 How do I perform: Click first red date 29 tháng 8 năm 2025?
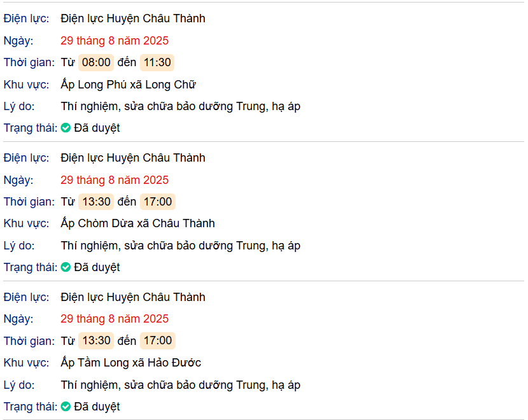115,41
